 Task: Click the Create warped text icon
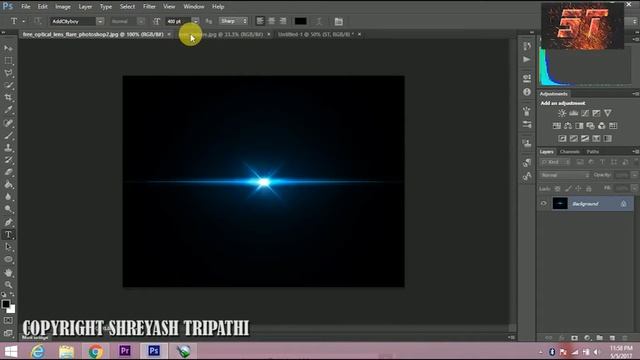pos(319,21)
